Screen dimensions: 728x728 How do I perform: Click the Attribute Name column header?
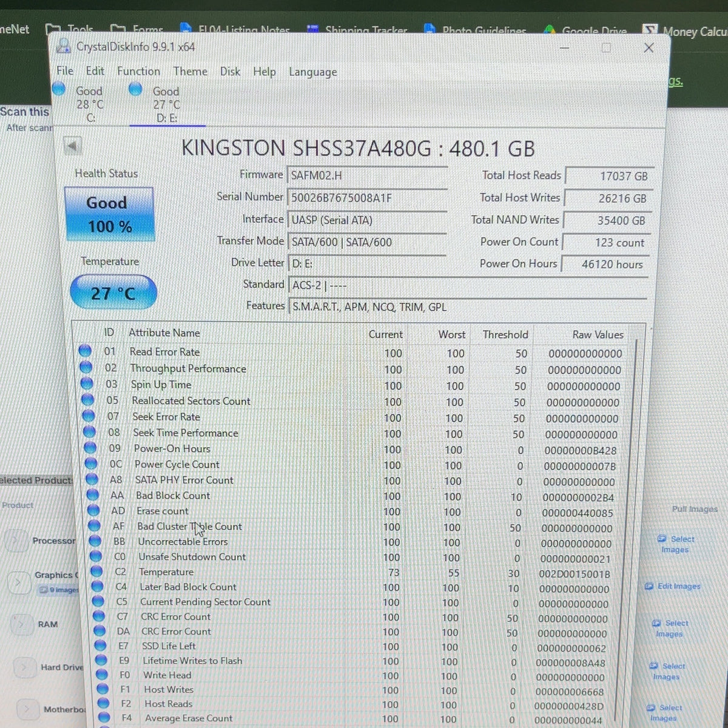click(164, 332)
